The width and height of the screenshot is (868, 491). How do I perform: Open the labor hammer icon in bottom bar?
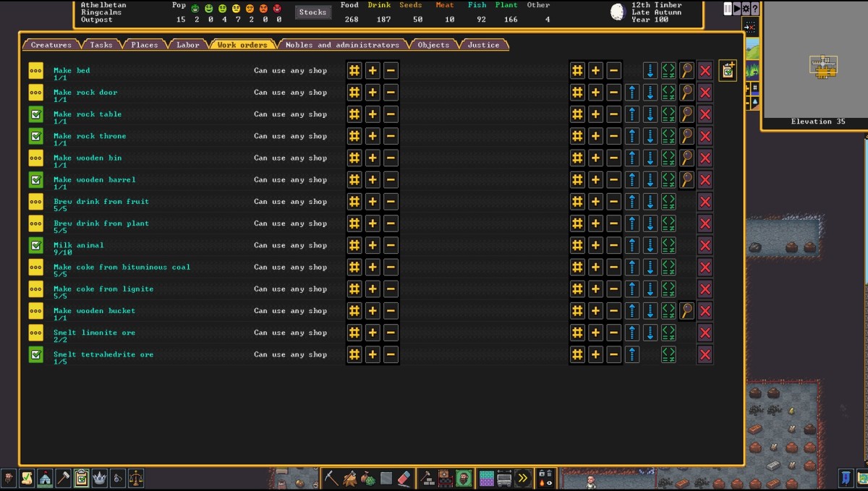click(63, 478)
